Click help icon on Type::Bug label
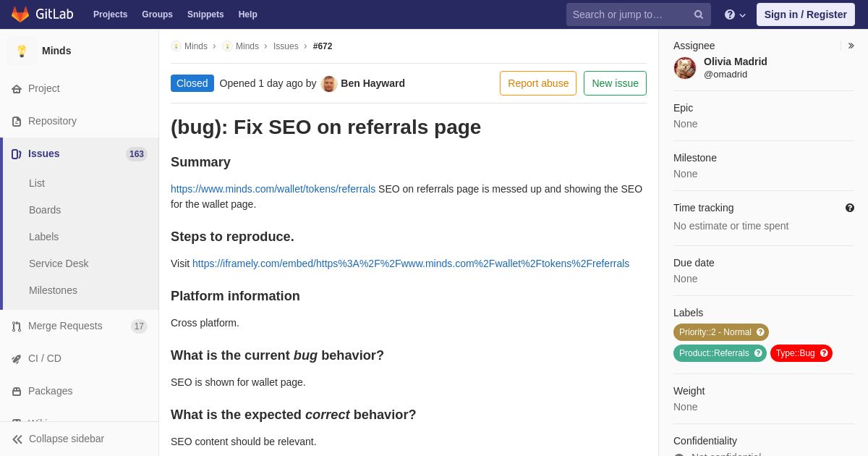Image resolution: width=868 pixels, height=456 pixels. coord(824,353)
